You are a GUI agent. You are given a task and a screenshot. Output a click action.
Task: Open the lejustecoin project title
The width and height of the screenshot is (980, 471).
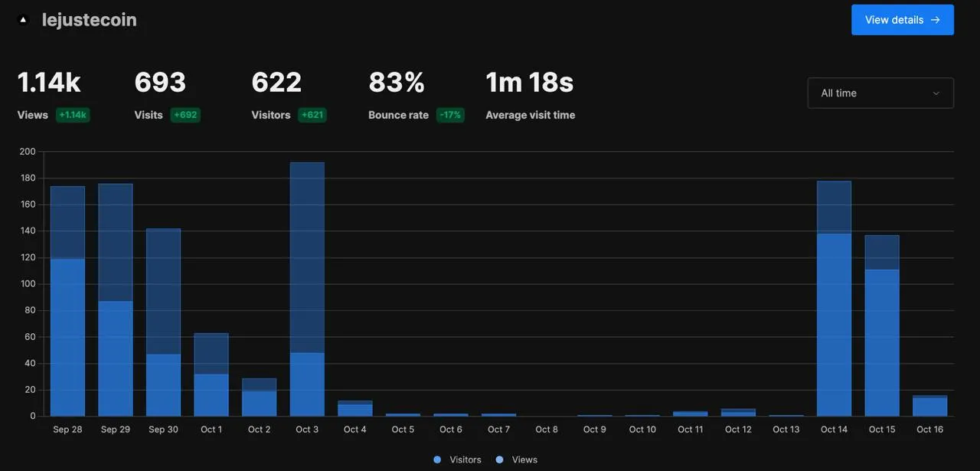(x=90, y=20)
